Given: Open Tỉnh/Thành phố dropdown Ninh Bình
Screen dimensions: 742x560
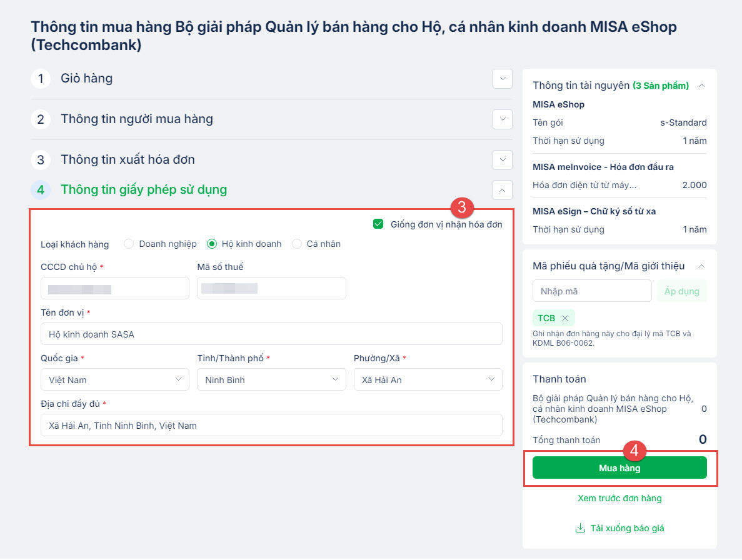Looking at the screenshot, I should [x=271, y=380].
